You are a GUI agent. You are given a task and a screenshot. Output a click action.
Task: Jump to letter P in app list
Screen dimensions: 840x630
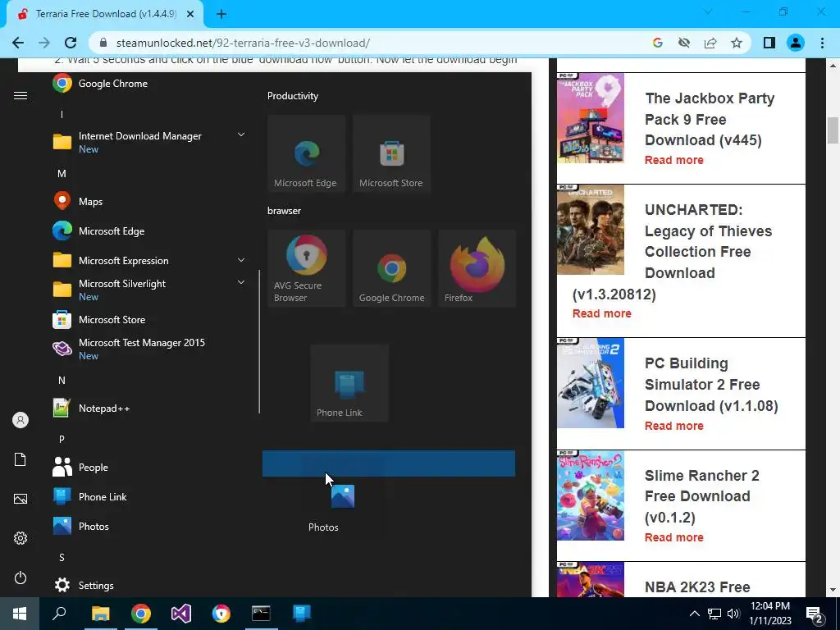tap(62, 440)
